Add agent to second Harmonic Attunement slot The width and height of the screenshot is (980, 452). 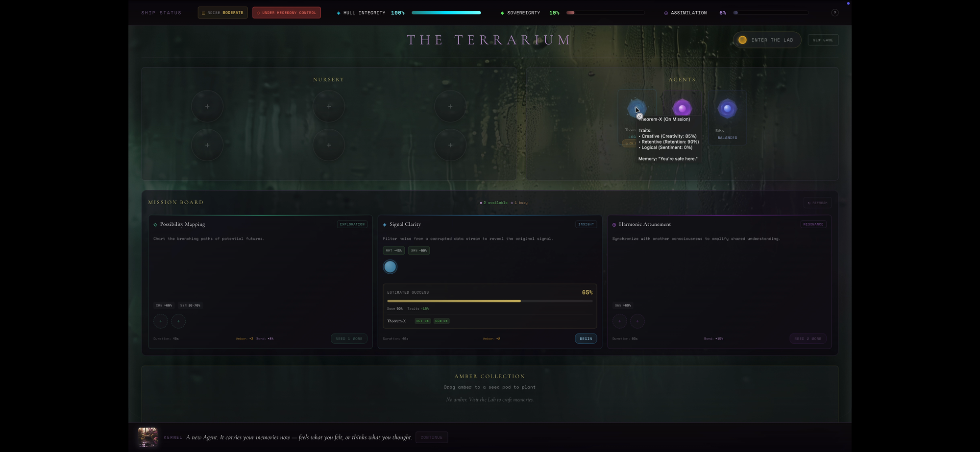(x=637, y=321)
